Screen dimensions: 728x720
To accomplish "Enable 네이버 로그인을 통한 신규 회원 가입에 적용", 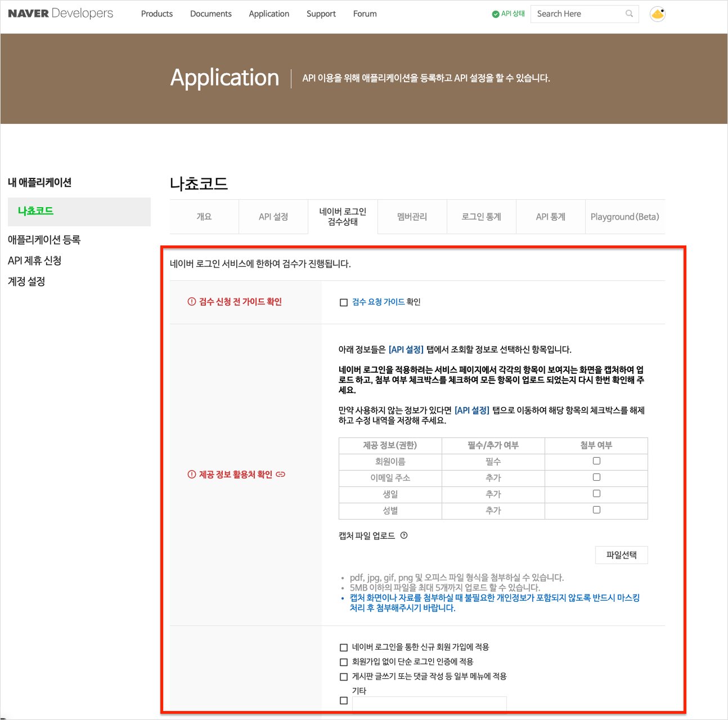I will click(343, 647).
